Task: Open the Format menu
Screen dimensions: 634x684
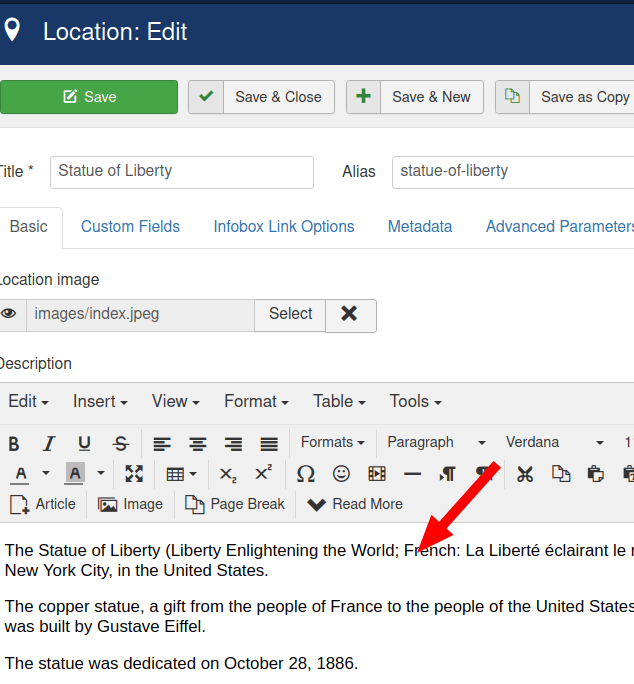Action: pyautogui.click(x=256, y=401)
